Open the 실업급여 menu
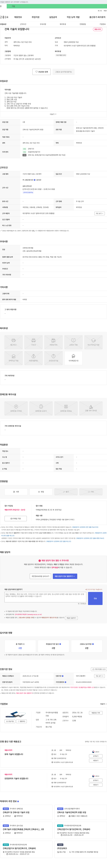The width and height of the screenshot is (107, 868). (x=53, y=17)
